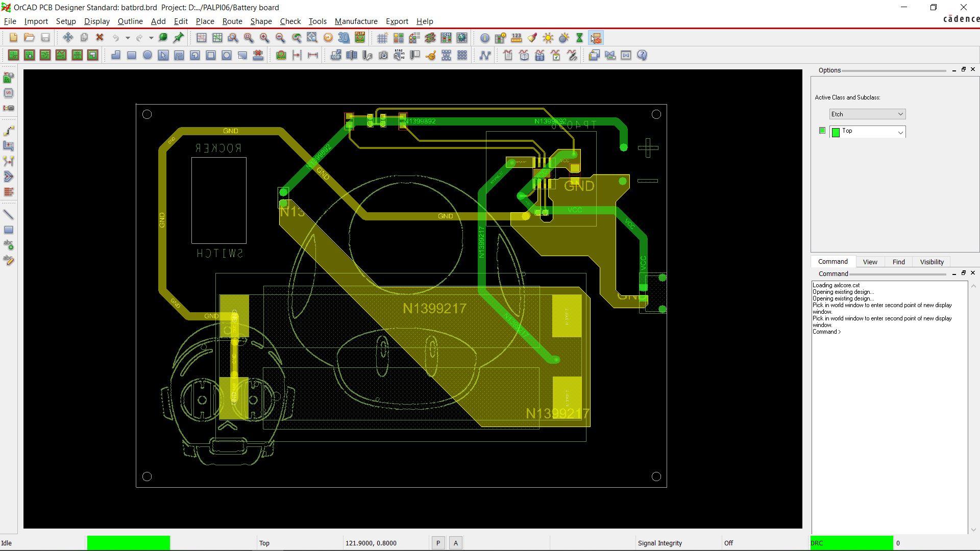
Task: Select the Add Circle shape tool
Action: (148, 55)
